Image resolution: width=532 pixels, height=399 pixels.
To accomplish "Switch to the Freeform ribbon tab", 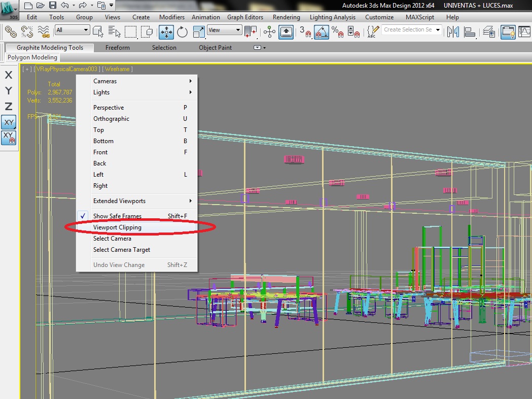I will 117,48.
